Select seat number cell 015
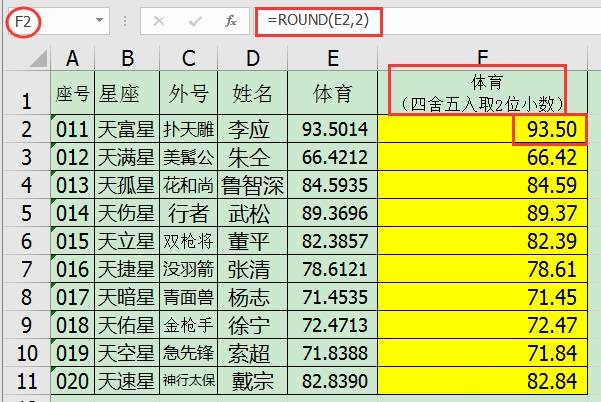 72,241
